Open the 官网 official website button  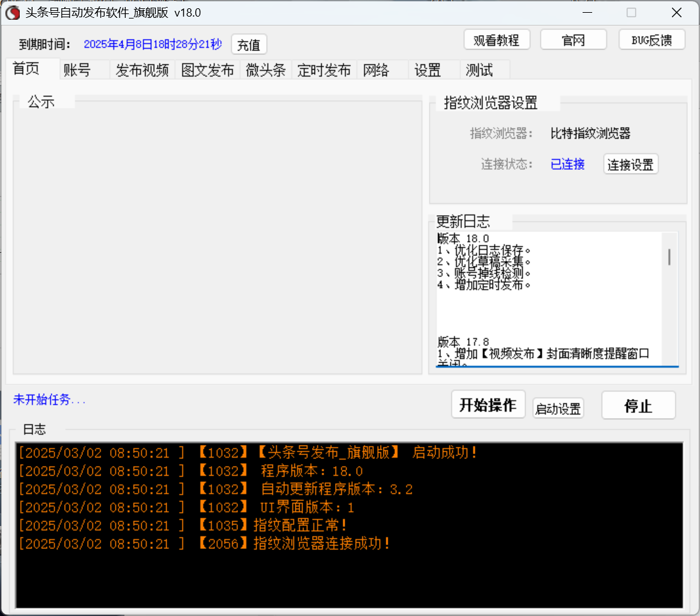(573, 40)
